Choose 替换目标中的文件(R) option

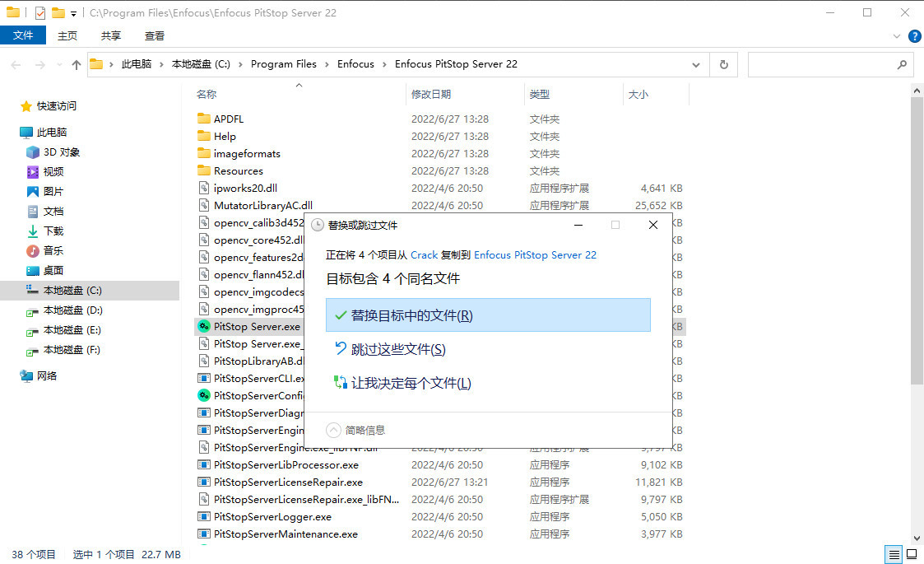tap(488, 315)
